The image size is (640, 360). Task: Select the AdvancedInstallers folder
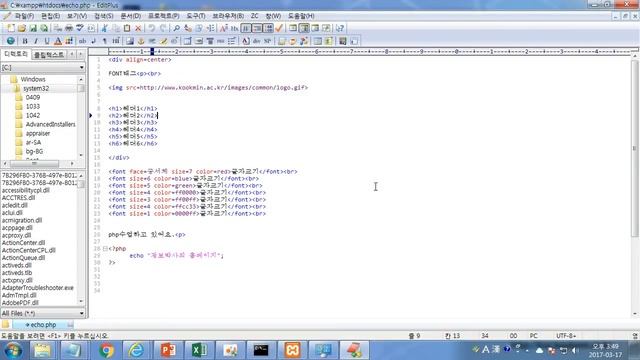point(51,124)
